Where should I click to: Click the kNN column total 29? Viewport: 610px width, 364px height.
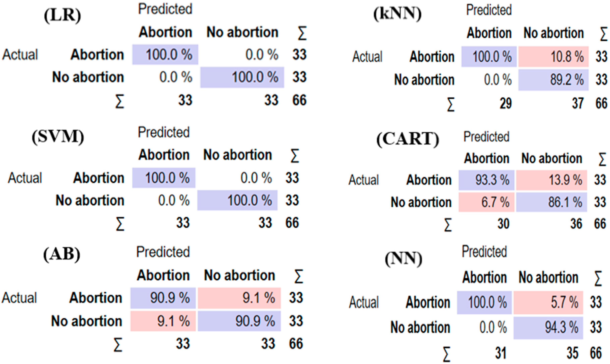pos(505,103)
